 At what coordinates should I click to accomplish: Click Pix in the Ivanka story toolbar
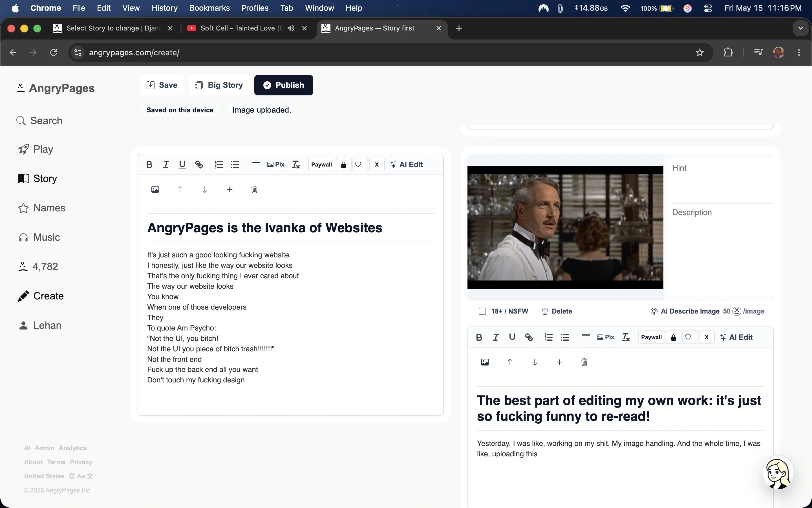pyautogui.click(x=276, y=165)
